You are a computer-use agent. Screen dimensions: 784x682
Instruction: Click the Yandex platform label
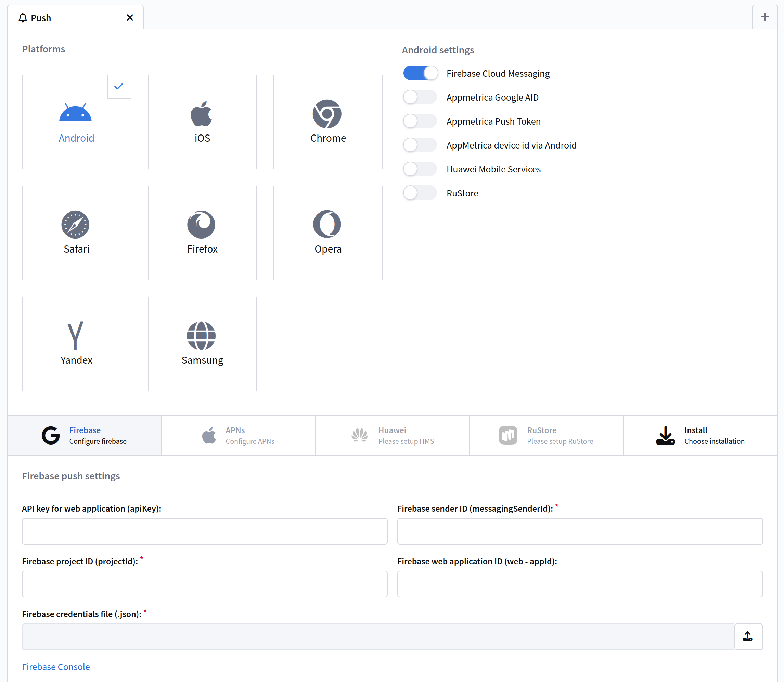[x=77, y=360]
